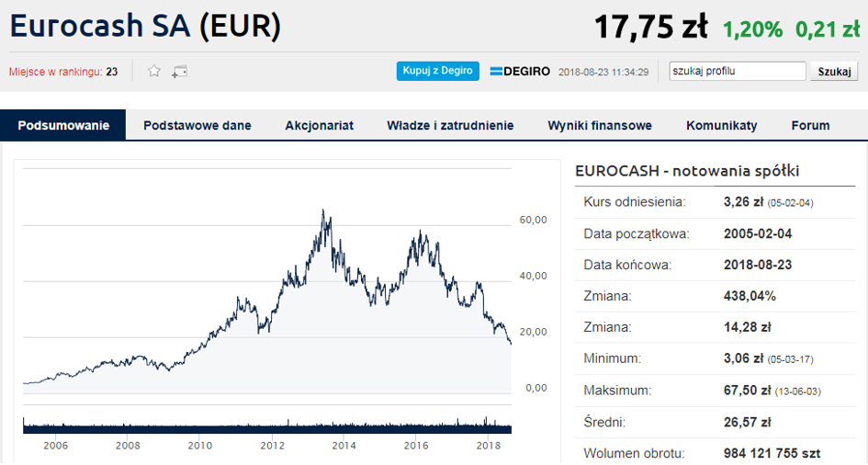
Task: Click the 2016 price peak on chart
Action: pos(420,232)
